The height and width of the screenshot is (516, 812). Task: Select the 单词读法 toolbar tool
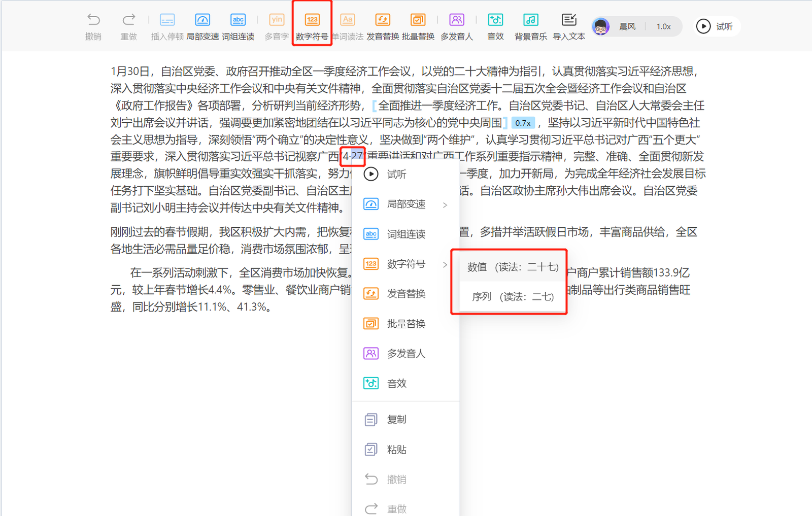(348, 26)
